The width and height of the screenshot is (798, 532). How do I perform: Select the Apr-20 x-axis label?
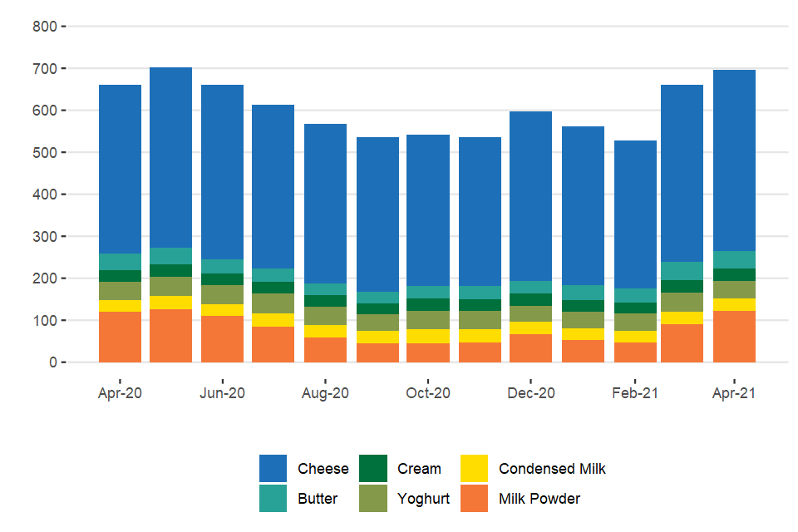pyautogui.click(x=120, y=393)
